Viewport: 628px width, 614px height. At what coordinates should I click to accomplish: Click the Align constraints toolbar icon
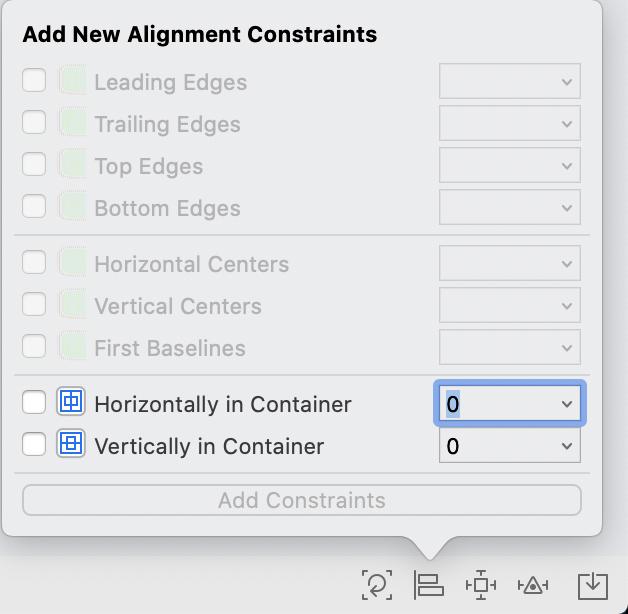(x=428, y=585)
